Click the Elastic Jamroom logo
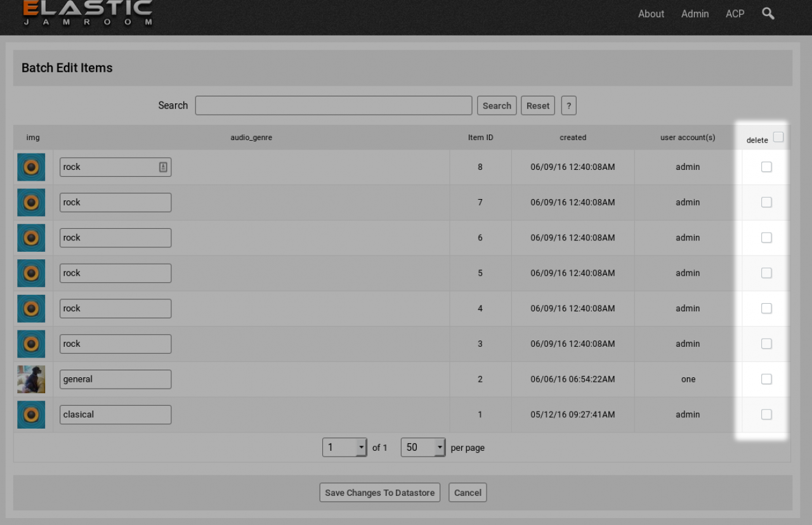The width and height of the screenshot is (812, 525). [88, 13]
